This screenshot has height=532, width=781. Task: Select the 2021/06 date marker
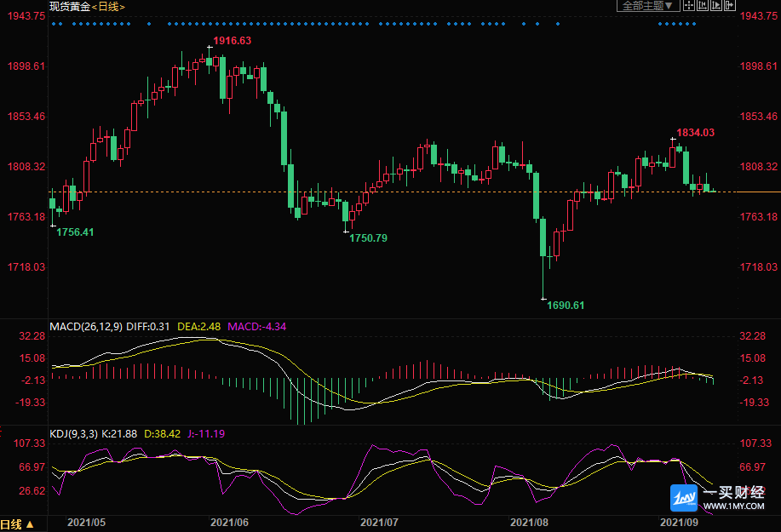click(x=229, y=523)
